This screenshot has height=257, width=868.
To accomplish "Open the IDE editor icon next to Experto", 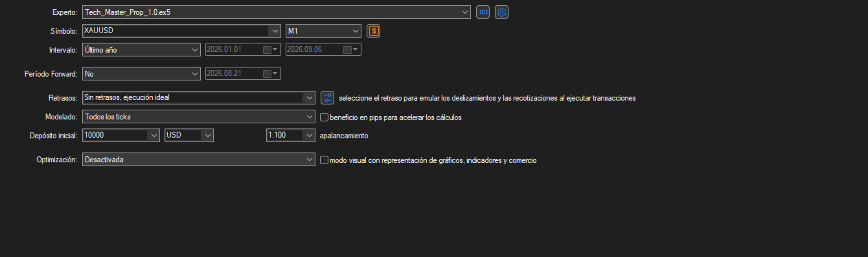I will 483,12.
